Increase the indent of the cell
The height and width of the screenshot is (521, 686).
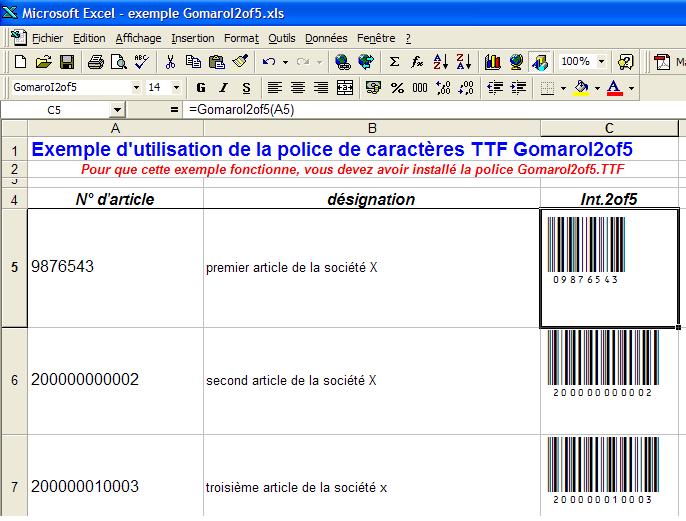[518, 88]
